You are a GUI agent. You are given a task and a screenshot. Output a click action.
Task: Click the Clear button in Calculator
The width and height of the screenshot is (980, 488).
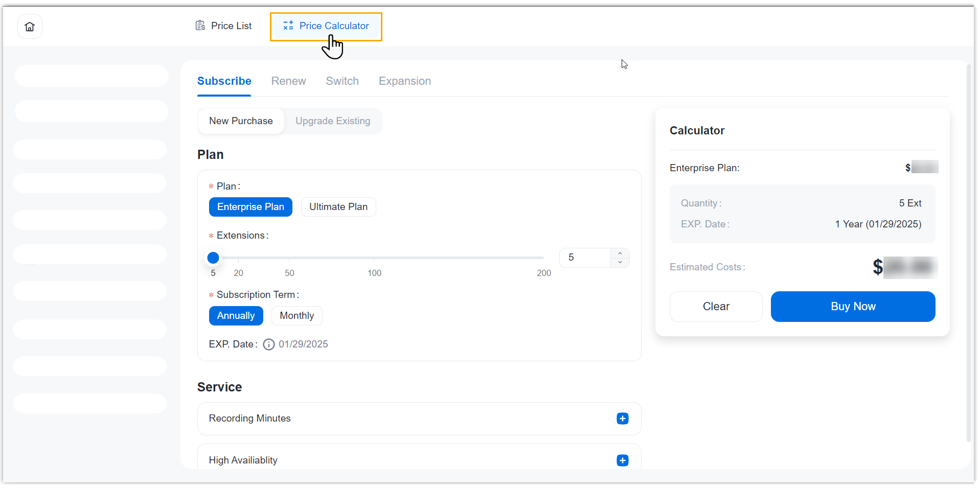[716, 307]
